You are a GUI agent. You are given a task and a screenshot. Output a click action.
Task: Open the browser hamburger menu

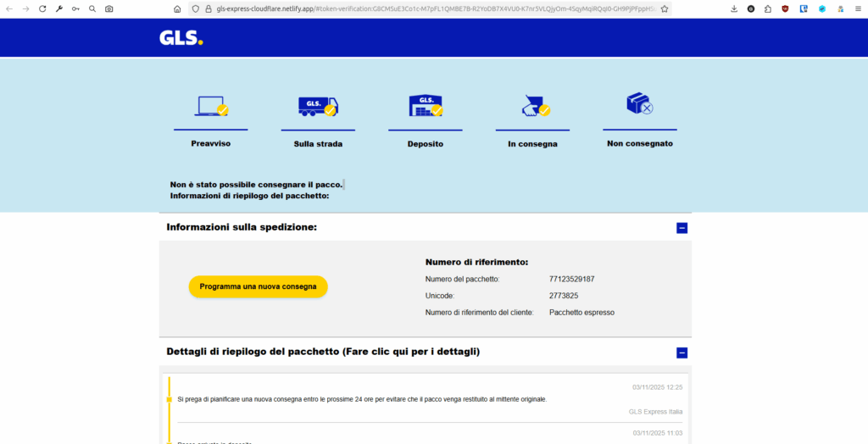856,8
